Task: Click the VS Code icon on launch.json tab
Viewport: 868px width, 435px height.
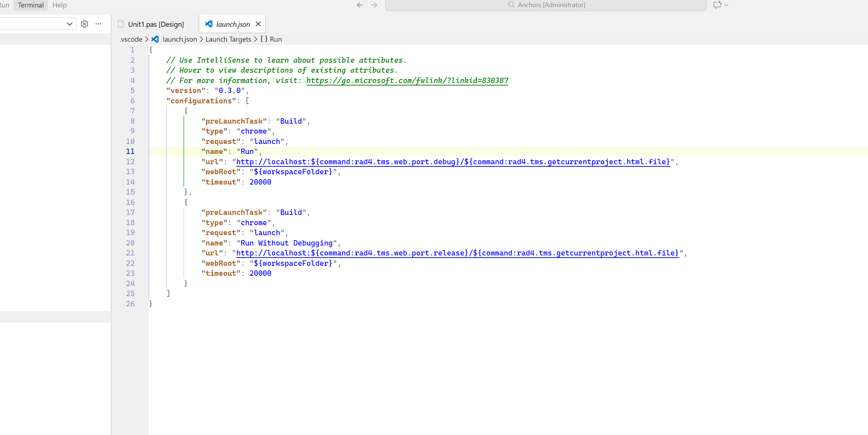Action: tap(209, 24)
